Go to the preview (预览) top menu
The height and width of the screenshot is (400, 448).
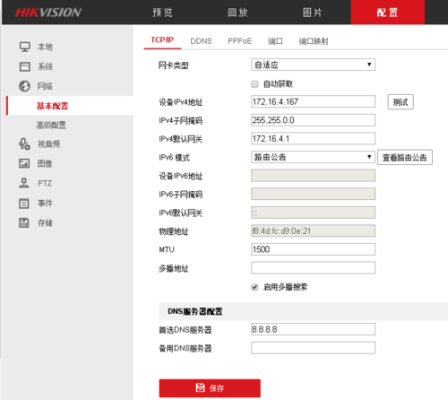163,13
